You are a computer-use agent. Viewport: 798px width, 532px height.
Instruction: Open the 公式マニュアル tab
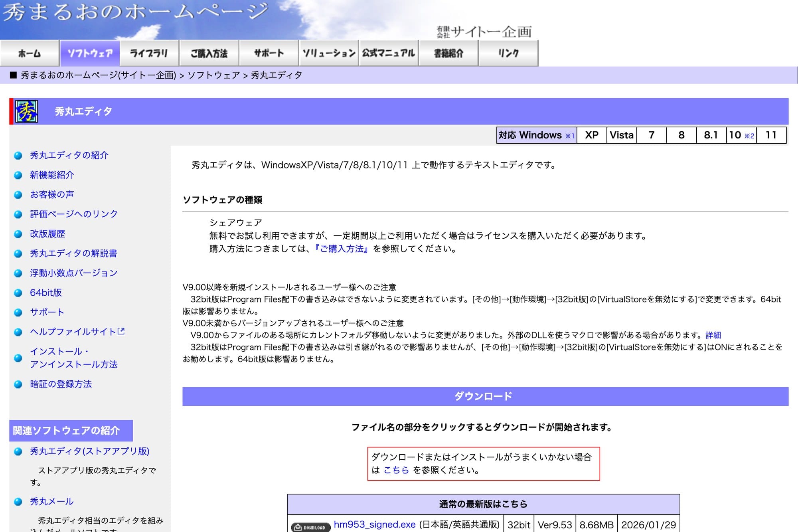pos(389,53)
